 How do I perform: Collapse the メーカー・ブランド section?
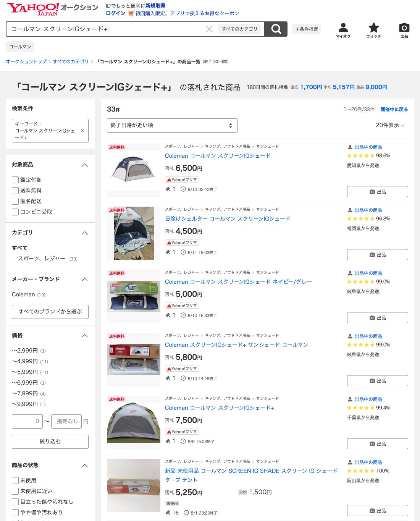(x=85, y=280)
